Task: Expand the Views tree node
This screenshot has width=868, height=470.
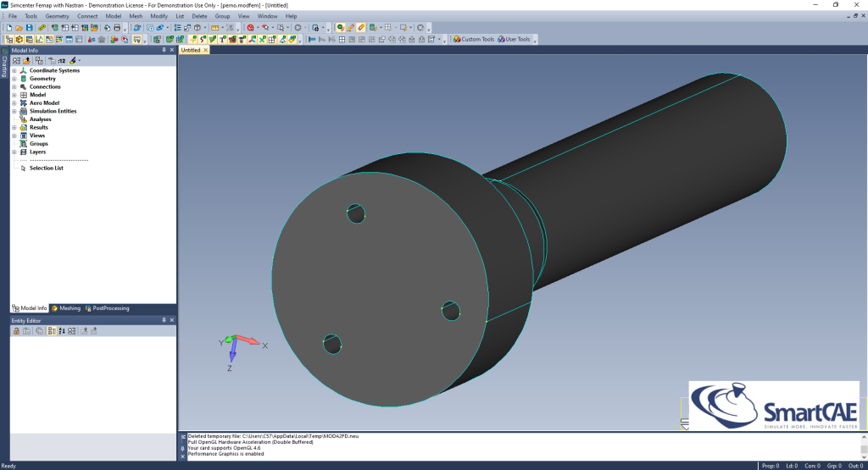Action: (x=14, y=135)
